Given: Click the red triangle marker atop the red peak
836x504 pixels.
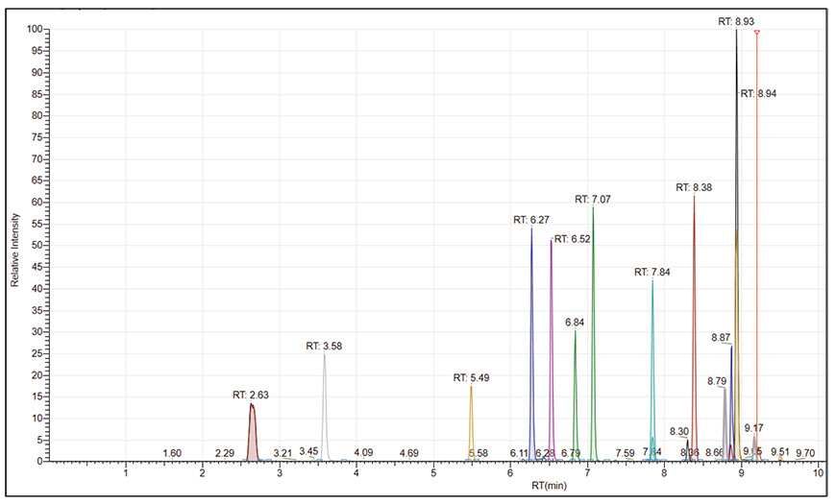Looking at the screenshot, I should (757, 33).
